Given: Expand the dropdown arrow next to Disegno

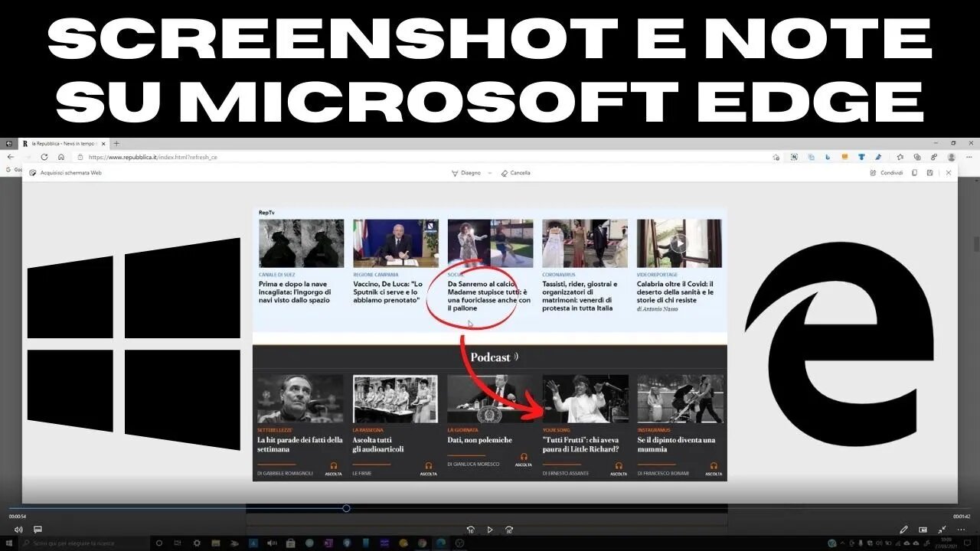Looking at the screenshot, I should (490, 173).
